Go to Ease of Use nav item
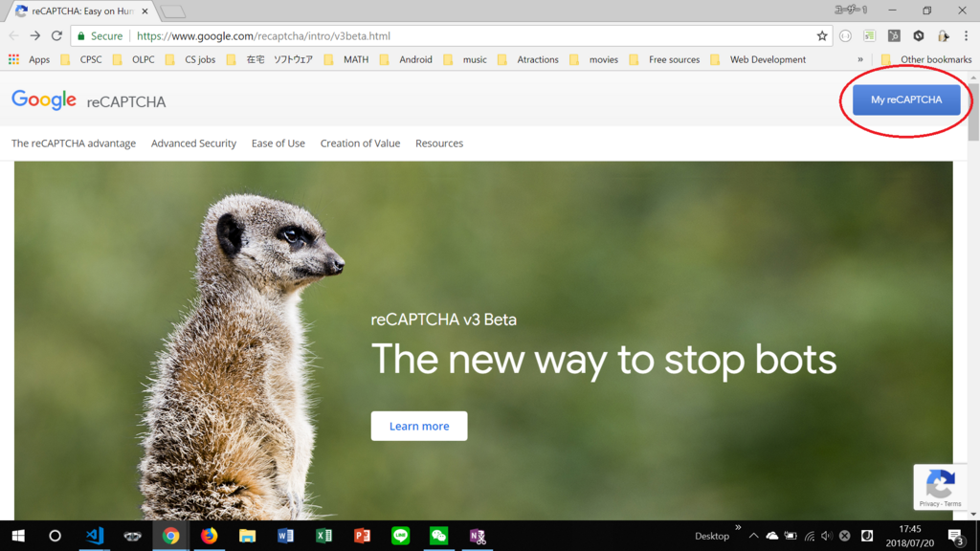This screenshot has width=980, height=551. click(x=278, y=143)
